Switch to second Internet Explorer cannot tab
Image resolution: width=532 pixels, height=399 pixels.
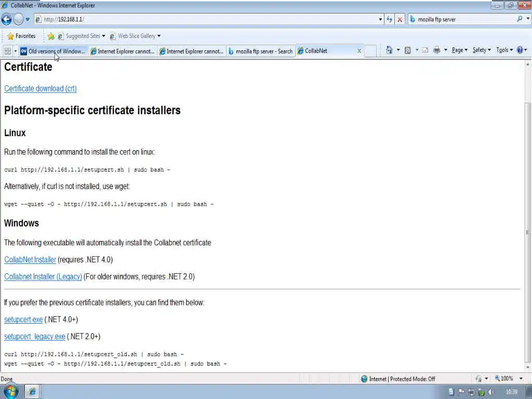click(x=192, y=51)
